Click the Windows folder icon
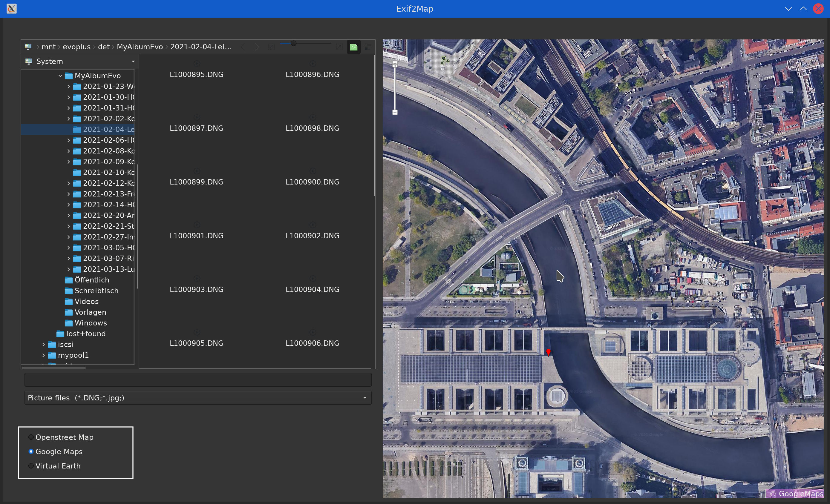Image resolution: width=830 pixels, height=504 pixels. 69,323
